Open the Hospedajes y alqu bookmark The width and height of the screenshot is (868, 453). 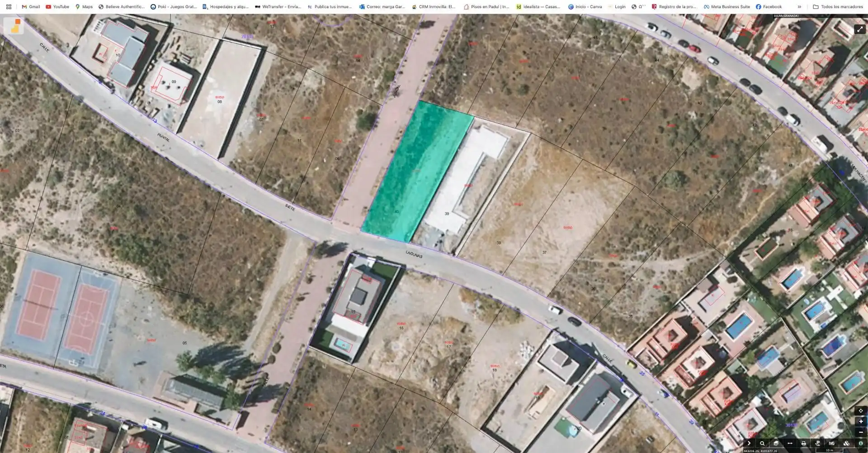[226, 7]
